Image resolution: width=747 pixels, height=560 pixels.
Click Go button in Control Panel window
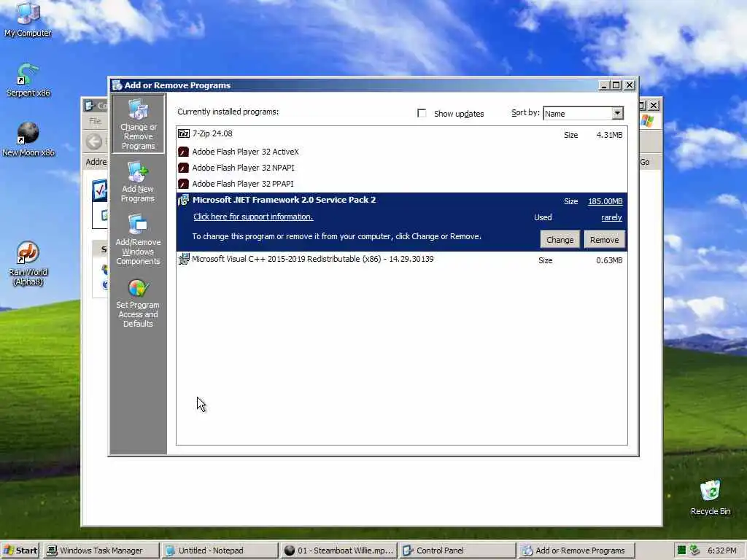(x=645, y=162)
